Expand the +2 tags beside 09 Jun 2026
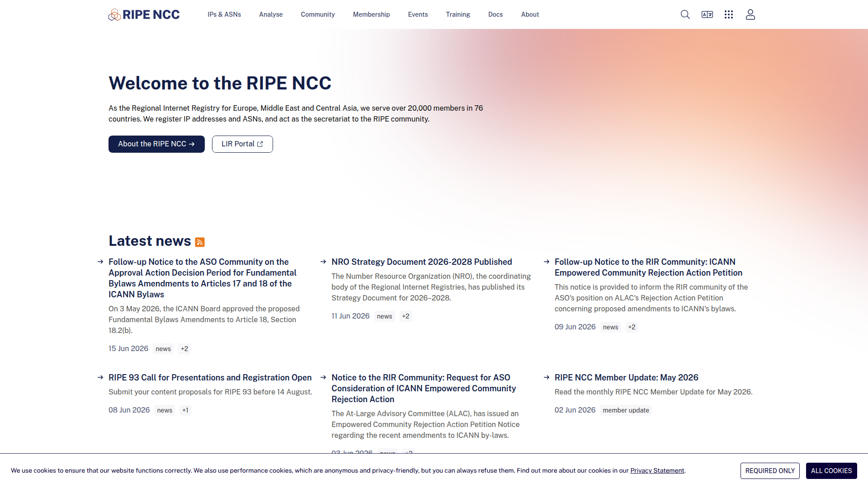868x488 pixels. (632, 327)
